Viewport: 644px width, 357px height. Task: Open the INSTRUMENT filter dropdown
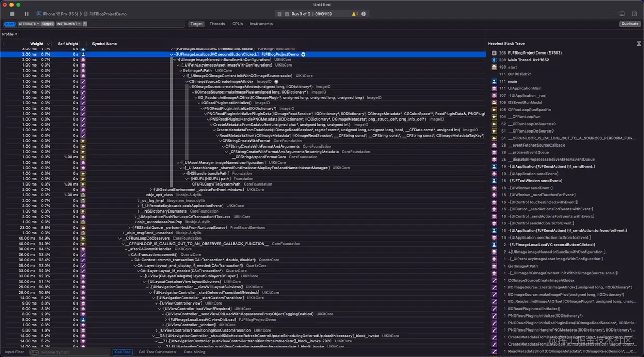tap(69, 24)
